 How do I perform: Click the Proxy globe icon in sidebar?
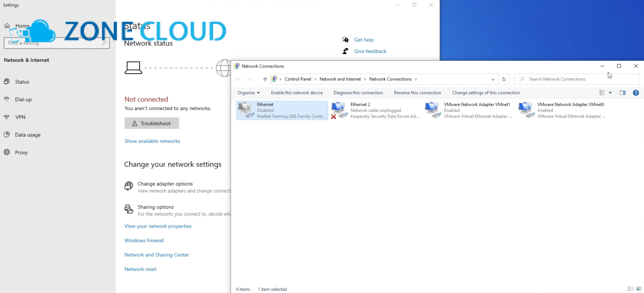(x=7, y=152)
